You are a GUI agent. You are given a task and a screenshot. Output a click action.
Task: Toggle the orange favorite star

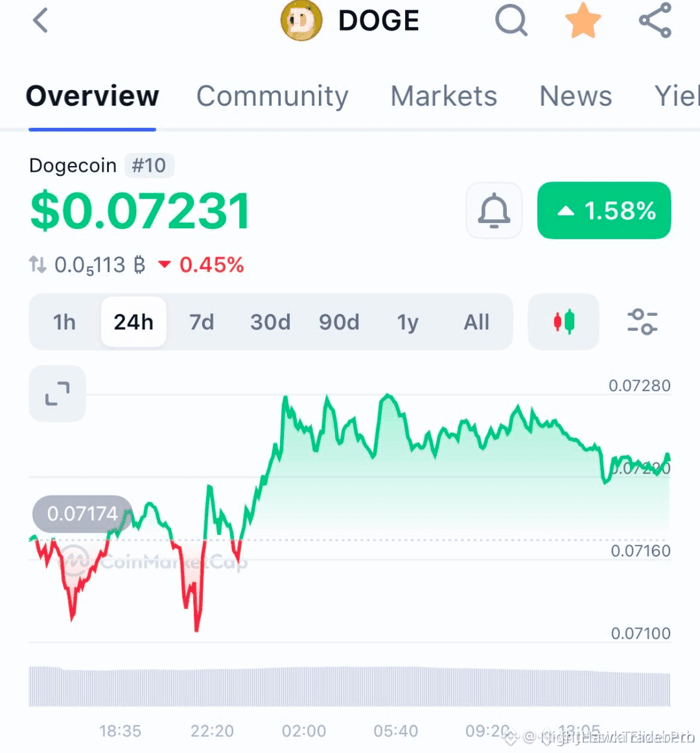pyautogui.click(x=583, y=20)
